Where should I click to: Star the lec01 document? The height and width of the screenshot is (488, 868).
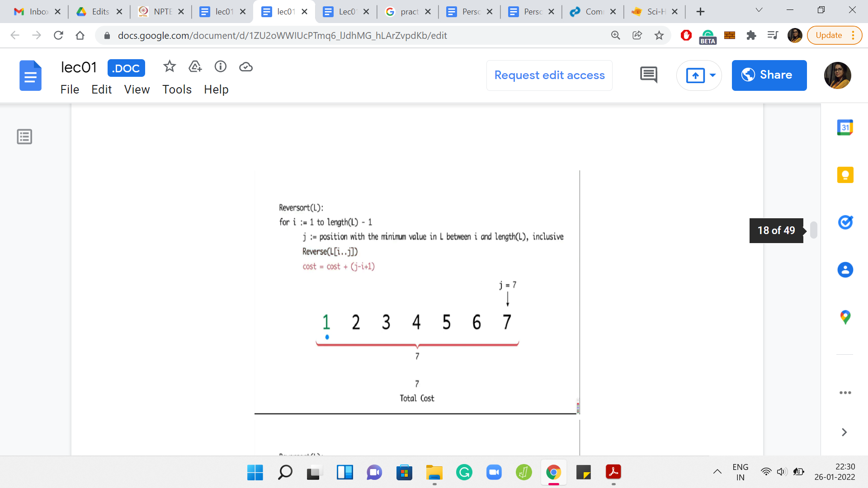(x=170, y=67)
